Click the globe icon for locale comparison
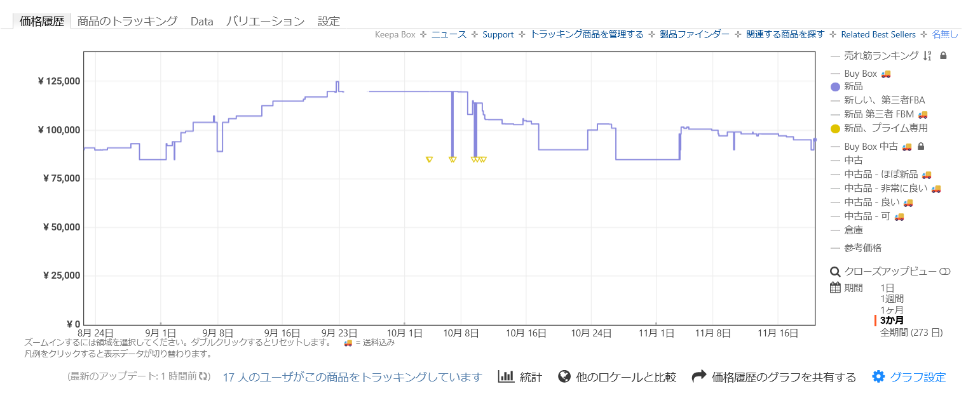This screenshot has width=980, height=398. pyautogui.click(x=564, y=376)
